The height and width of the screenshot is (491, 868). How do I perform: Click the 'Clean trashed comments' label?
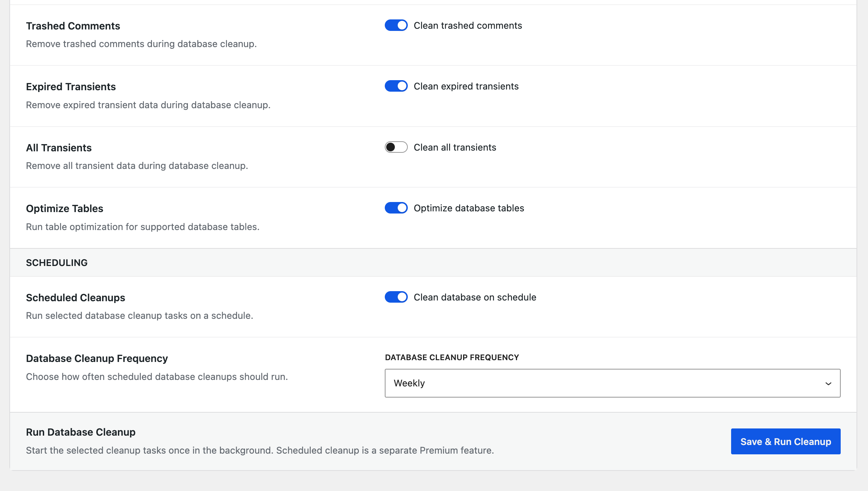pos(468,26)
